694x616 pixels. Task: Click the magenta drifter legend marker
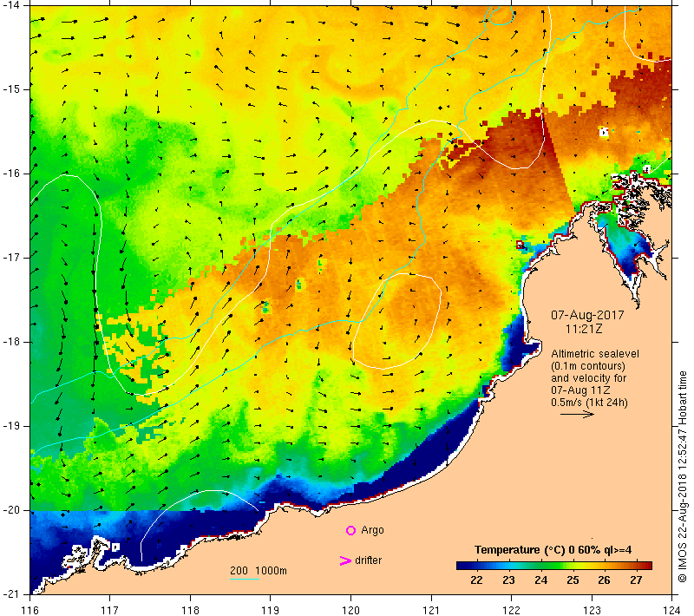(345, 560)
